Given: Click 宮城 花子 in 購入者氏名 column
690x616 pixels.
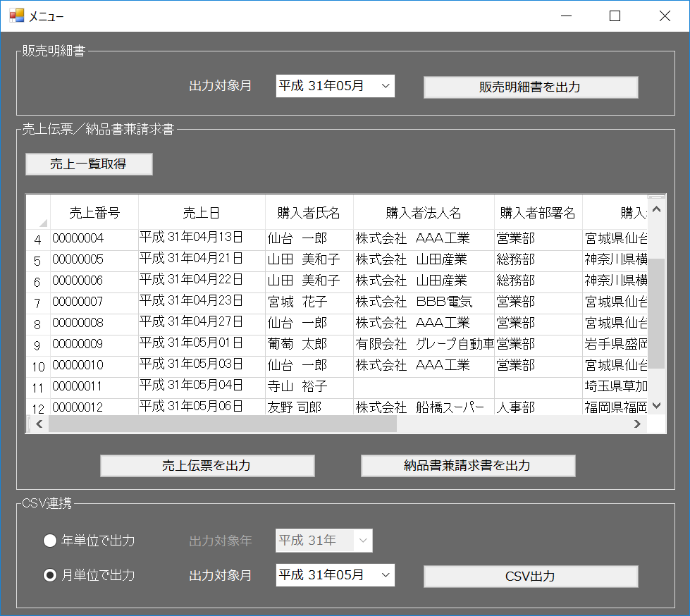Looking at the screenshot, I should pyautogui.click(x=309, y=303).
